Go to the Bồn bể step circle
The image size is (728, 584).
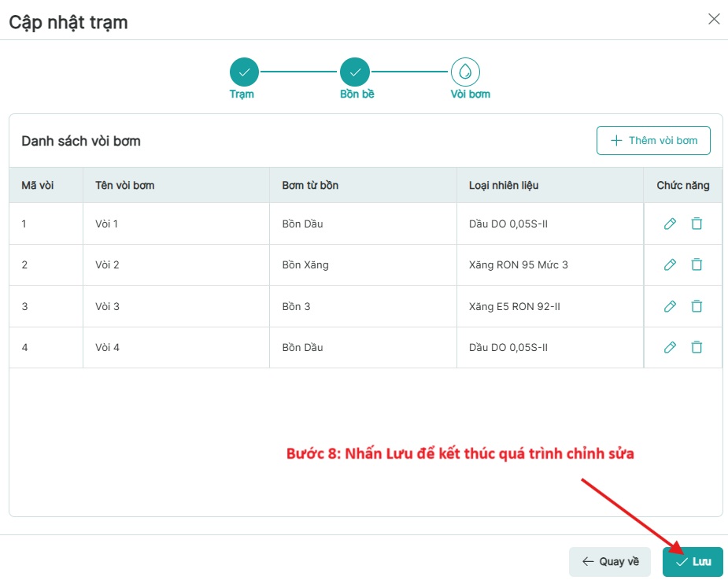tap(355, 72)
